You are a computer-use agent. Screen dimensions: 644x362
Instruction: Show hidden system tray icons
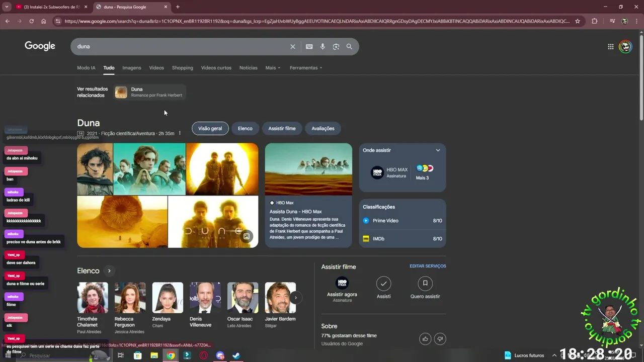click(554, 355)
